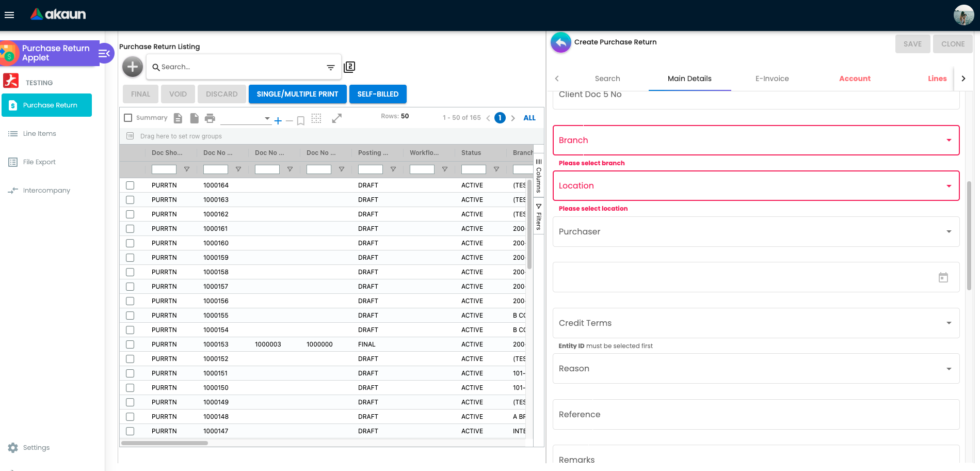Enable the Summary checkbox
This screenshot has height=471, width=980.
pos(128,118)
